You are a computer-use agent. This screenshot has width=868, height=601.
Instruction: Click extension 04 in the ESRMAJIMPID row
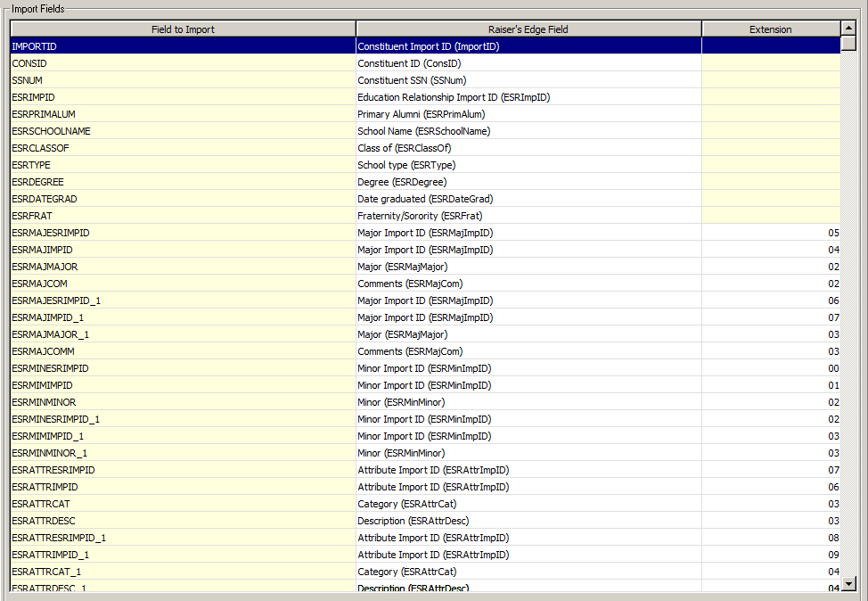pos(771,250)
